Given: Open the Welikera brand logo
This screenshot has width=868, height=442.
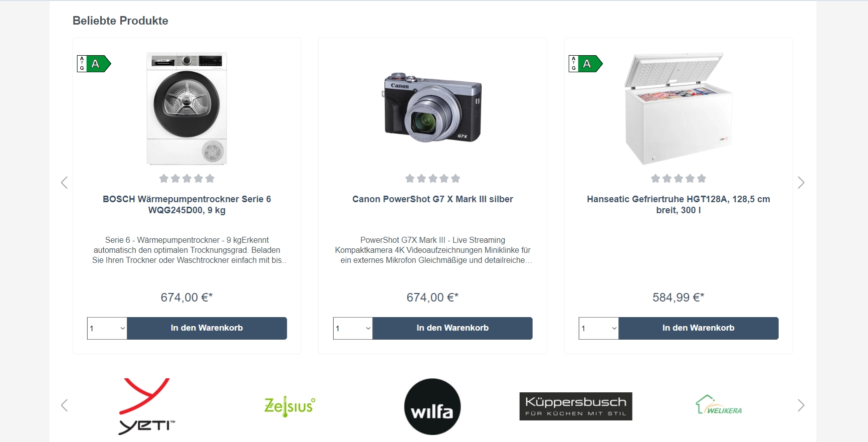Looking at the screenshot, I should click(719, 405).
